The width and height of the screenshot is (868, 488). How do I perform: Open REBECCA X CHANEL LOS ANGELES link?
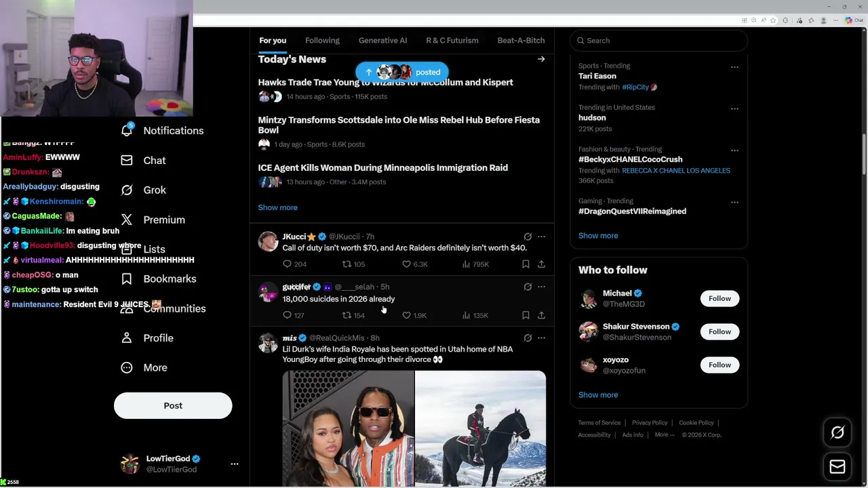676,171
